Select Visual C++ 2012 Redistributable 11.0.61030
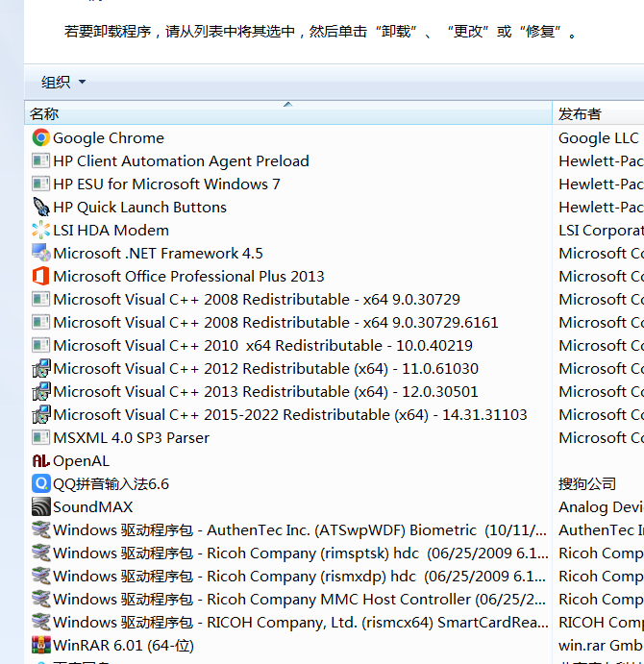 click(x=265, y=368)
